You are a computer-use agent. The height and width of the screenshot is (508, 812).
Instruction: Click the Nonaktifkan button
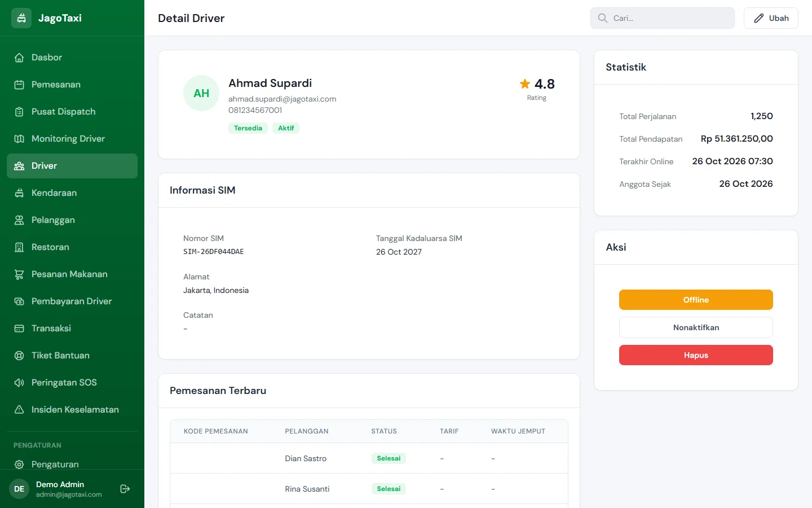click(x=696, y=327)
